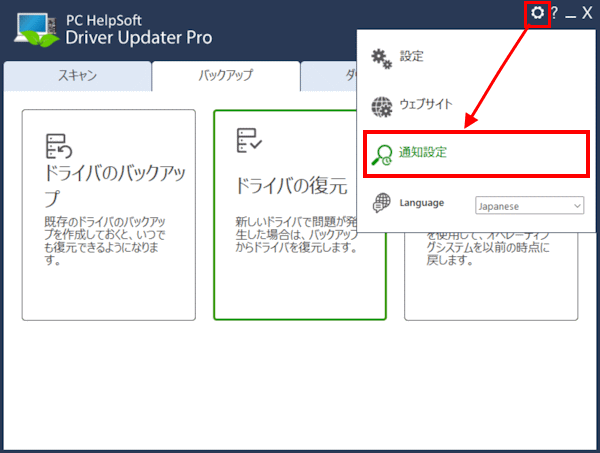
Task: Click the description starting 新しいドライバで問題
Action: click(296, 235)
